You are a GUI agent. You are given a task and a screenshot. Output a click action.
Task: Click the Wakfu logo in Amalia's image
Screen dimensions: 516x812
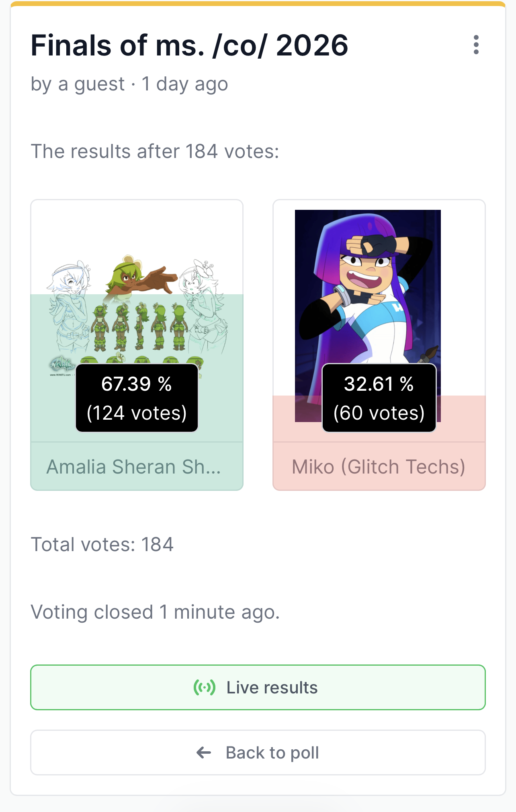(62, 366)
